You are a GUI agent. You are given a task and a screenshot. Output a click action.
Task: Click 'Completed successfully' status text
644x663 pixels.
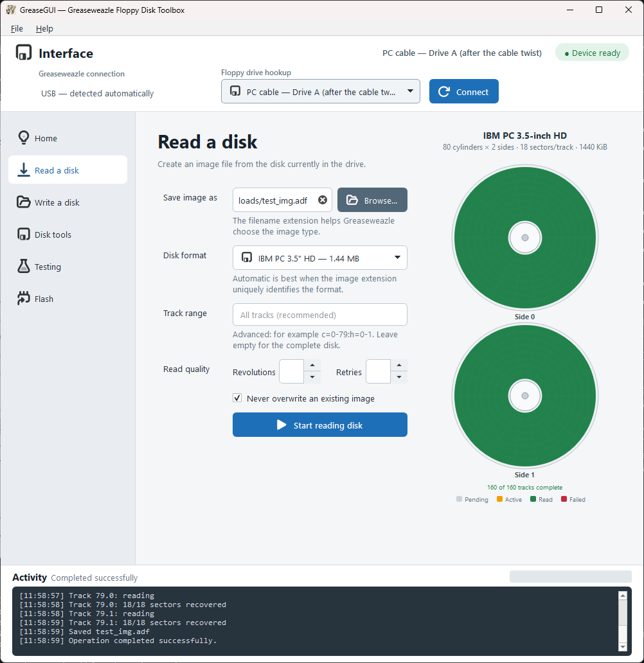click(94, 578)
